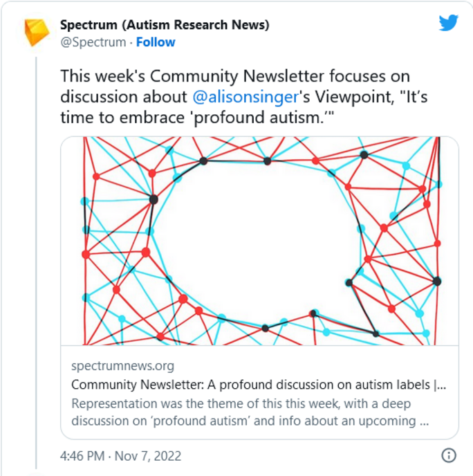The height and width of the screenshot is (476, 473).
Task: Open the @alisonsinger mention link
Action: 245,97
